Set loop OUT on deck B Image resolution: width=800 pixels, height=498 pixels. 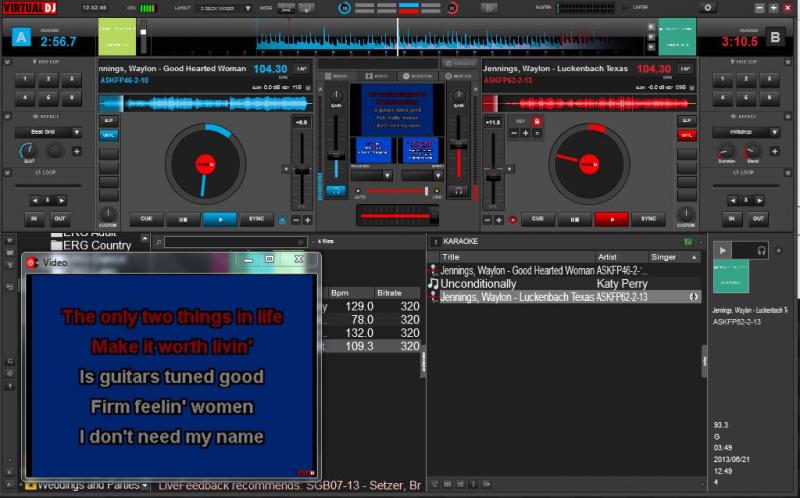tap(758, 219)
